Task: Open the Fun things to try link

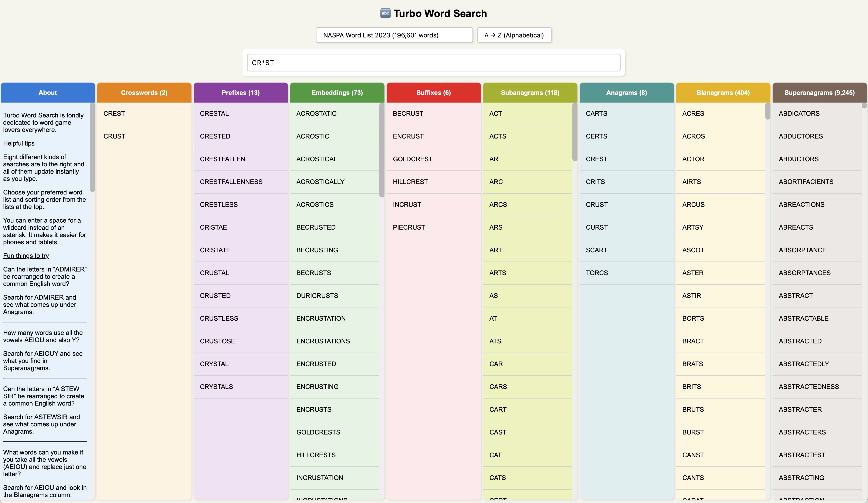Action: [26, 256]
